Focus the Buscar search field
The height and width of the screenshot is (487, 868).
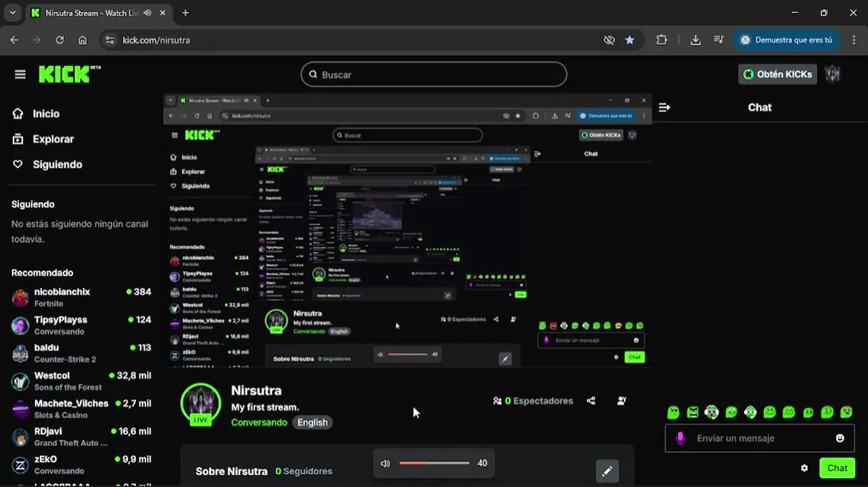tap(433, 74)
